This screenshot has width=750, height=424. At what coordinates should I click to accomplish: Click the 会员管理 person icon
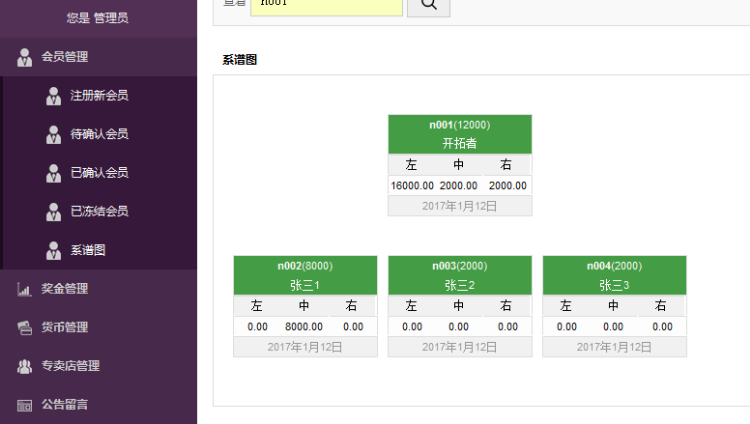25,57
